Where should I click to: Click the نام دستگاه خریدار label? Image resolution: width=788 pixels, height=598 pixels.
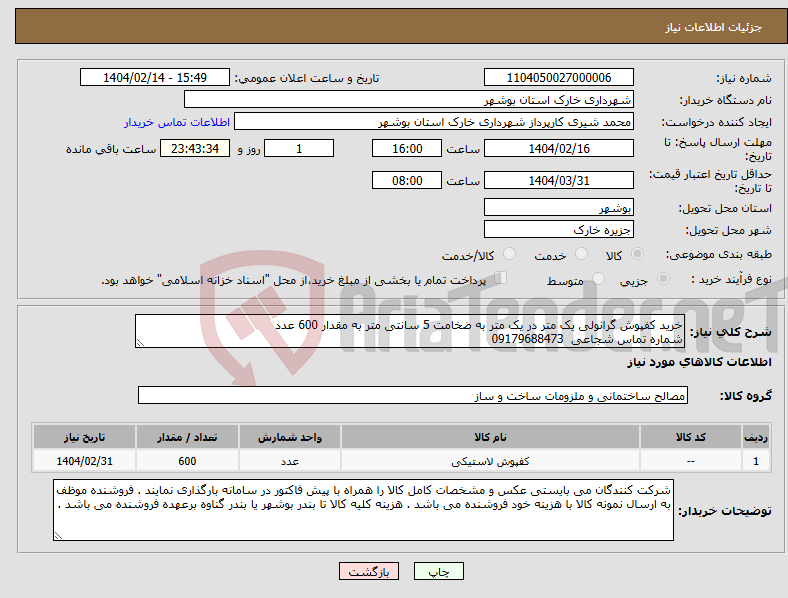click(726, 101)
